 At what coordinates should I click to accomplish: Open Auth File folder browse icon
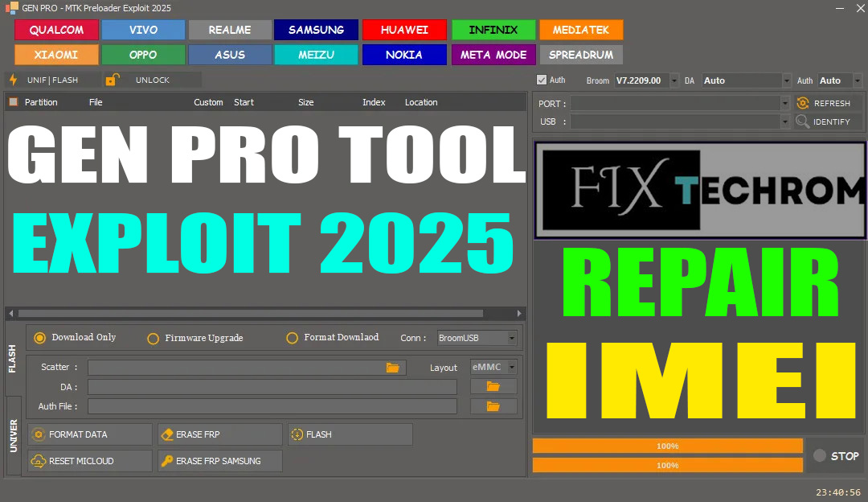[x=493, y=406]
